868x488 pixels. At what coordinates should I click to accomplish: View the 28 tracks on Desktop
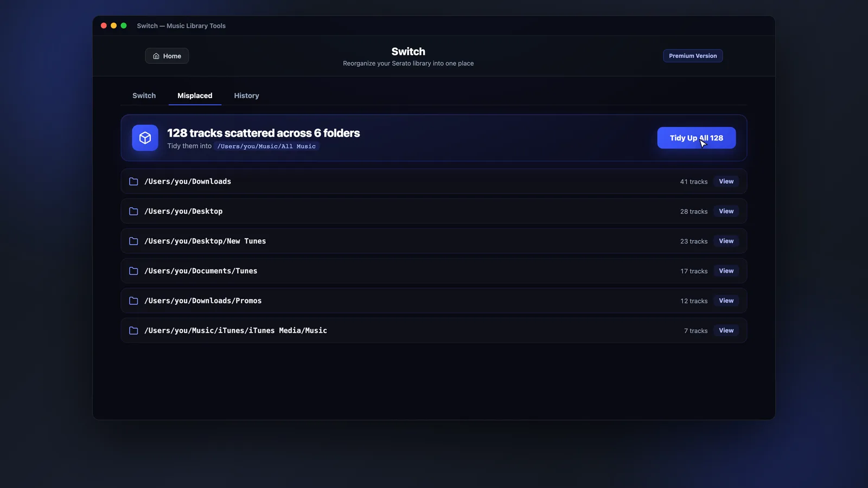(x=726, y=211)
